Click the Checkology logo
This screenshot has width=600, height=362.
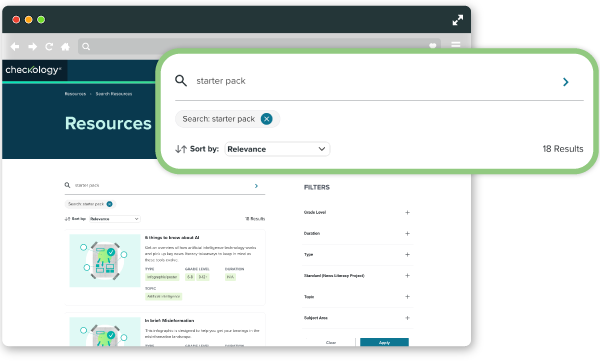point(33,70)
